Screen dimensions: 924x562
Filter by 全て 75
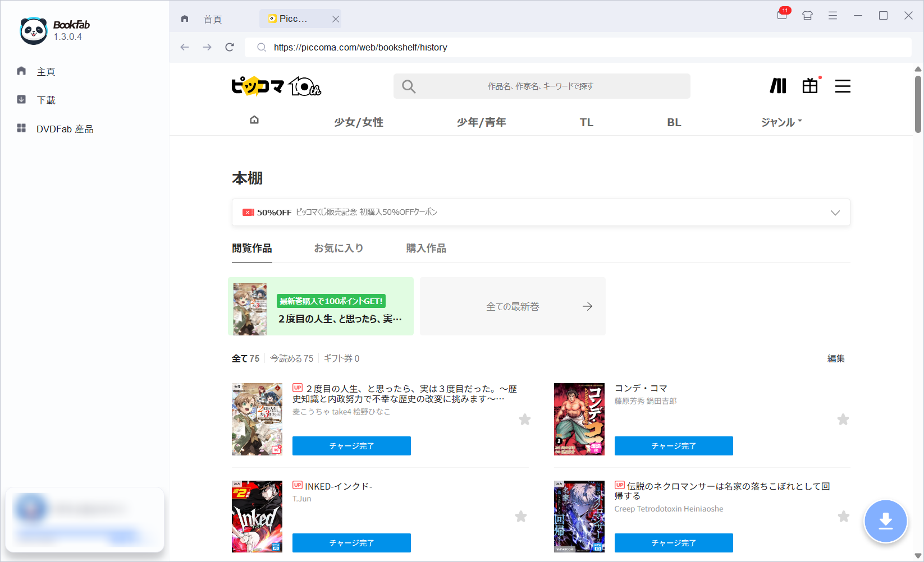click(x=246, y=358)
